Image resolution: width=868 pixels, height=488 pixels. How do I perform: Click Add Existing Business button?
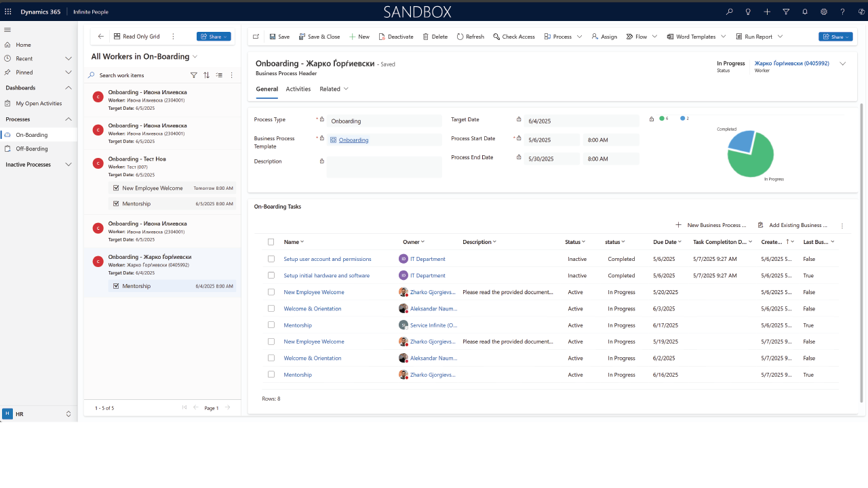793,225
